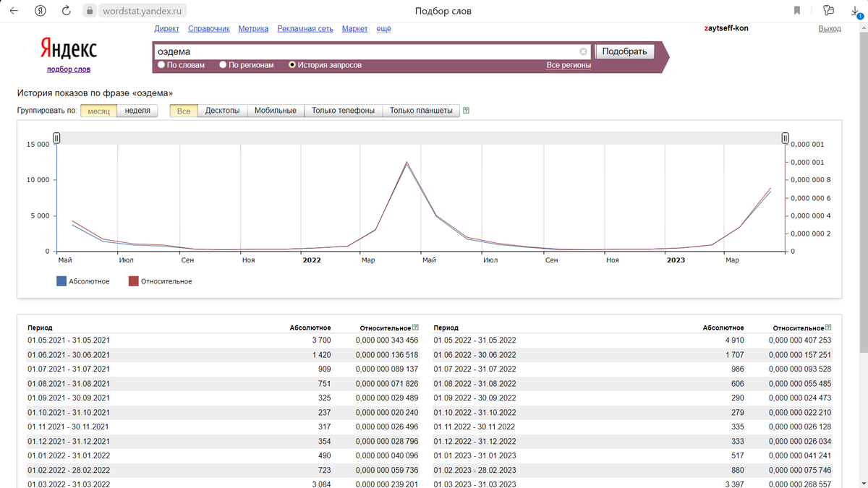Click the Яндекс logo
The image size is (868, 488).
(68, 49)
